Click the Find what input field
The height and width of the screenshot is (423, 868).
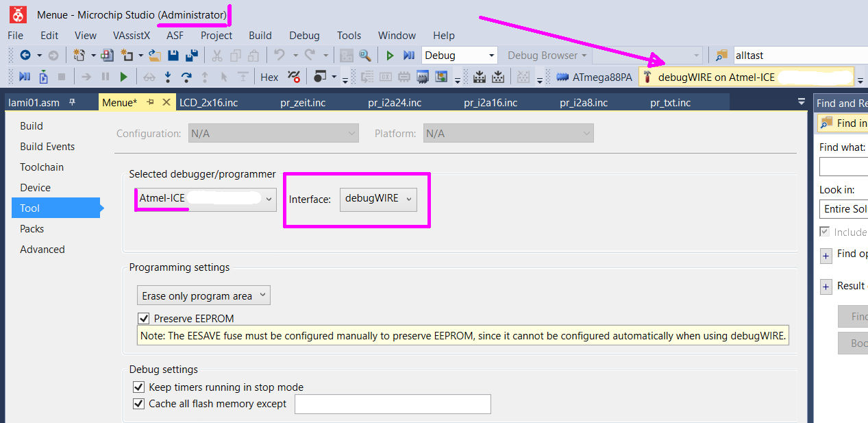843,167
